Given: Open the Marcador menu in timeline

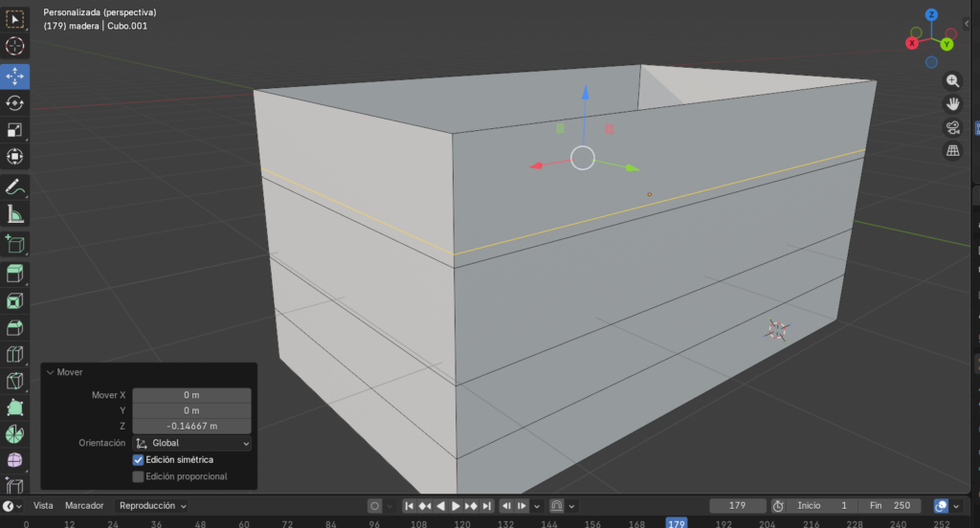Looking at the screenshot, I should pos(84,505).
